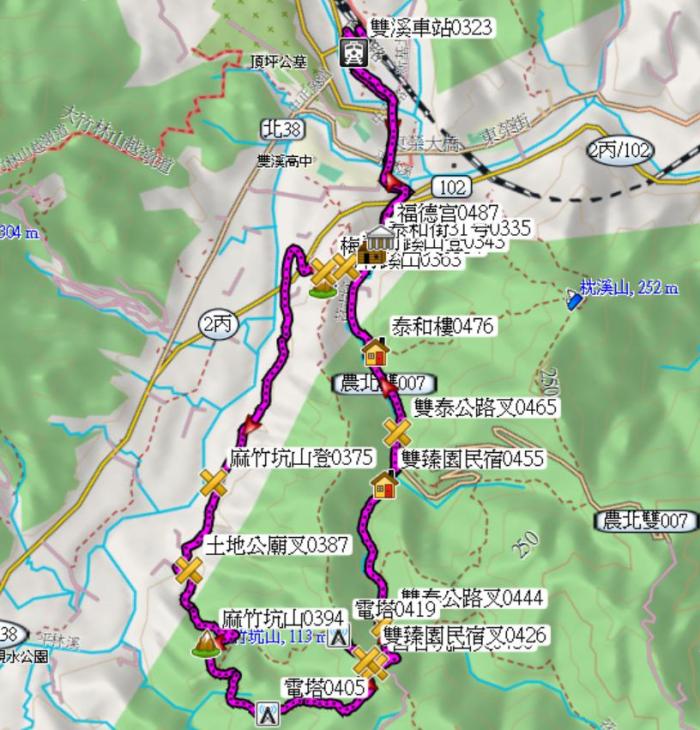Click the 麻竹坑山0394 waypoint label
Screen dimensions: 700x730
click(x=283, y=619)
